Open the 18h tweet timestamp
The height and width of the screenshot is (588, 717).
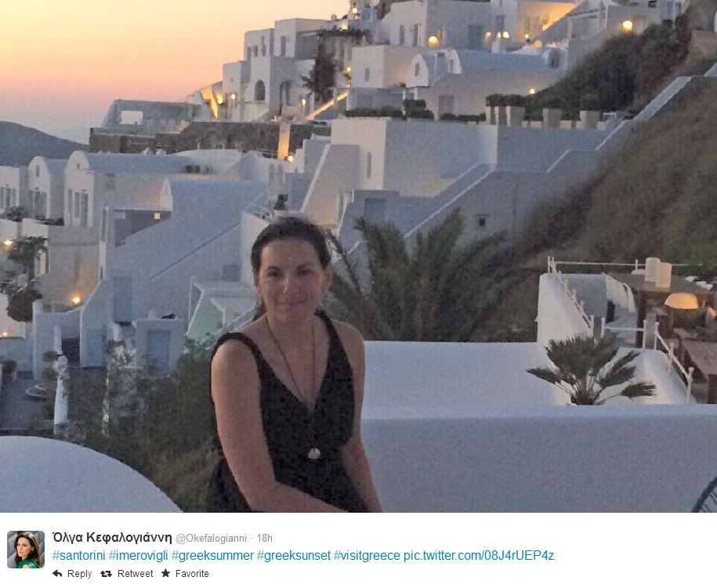(x=264, y=538)
